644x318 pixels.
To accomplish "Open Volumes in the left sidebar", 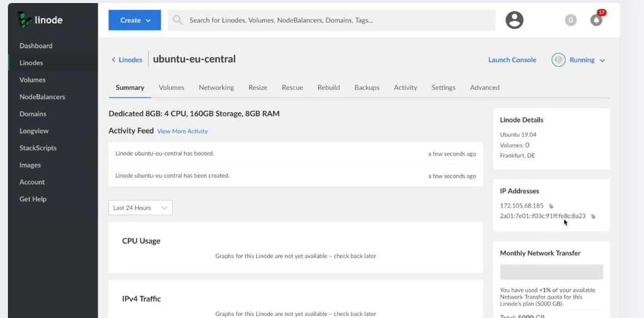I will [x=32, y=80].
